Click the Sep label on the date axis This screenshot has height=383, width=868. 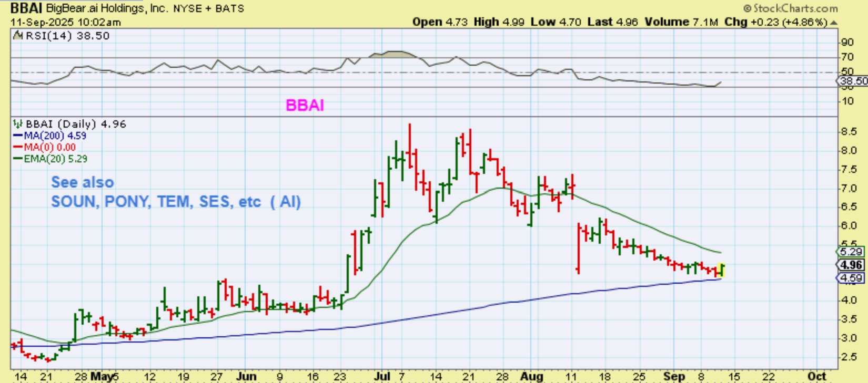tap(674, 377)
